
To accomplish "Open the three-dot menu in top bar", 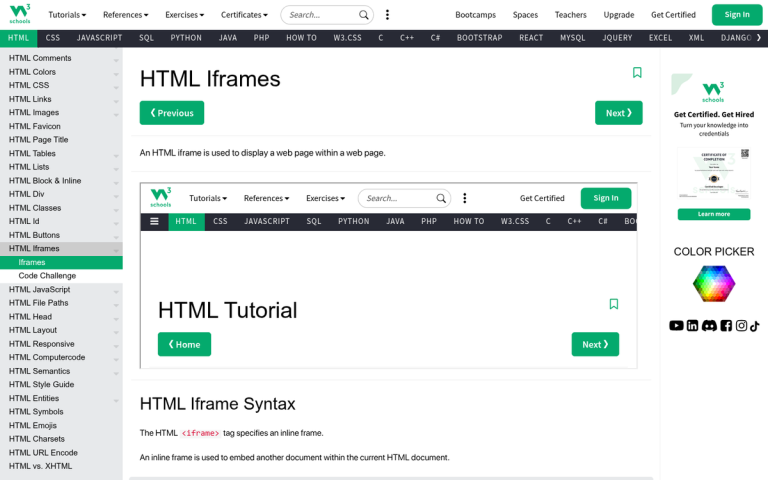I will (x=387, y=15).
